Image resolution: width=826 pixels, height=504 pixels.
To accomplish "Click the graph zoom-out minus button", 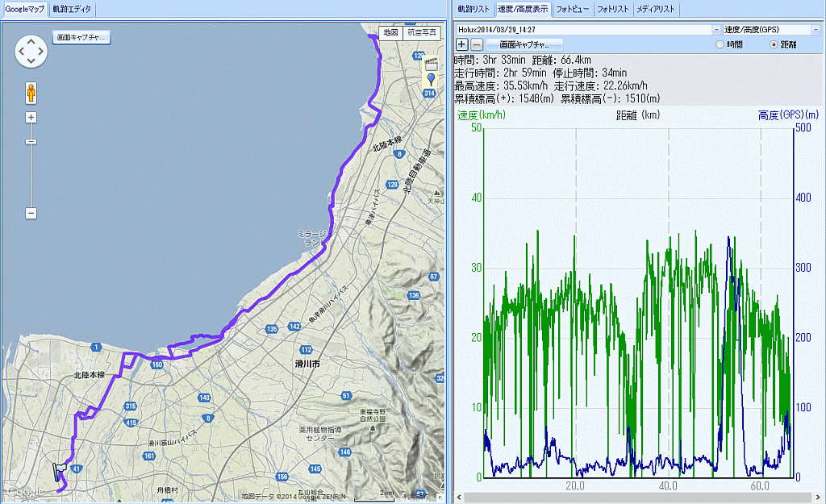I will coord(477,44).
